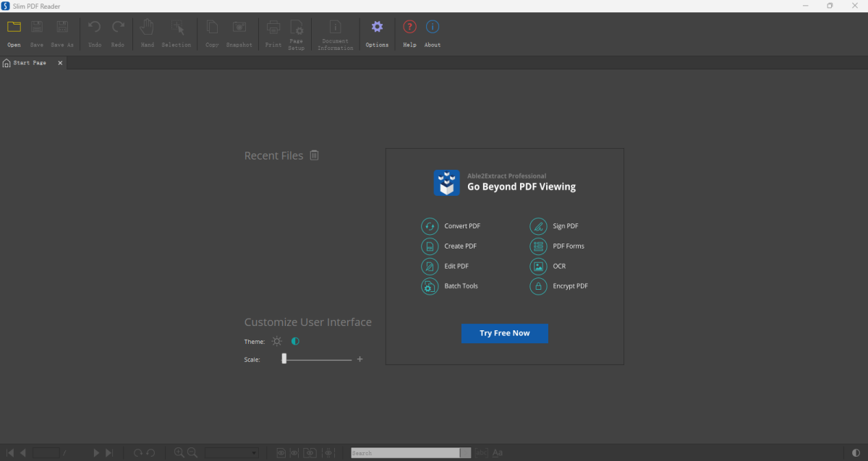The image size is (868, 461).
Task: Click the Open folder icon
Action: click(14, 27)
